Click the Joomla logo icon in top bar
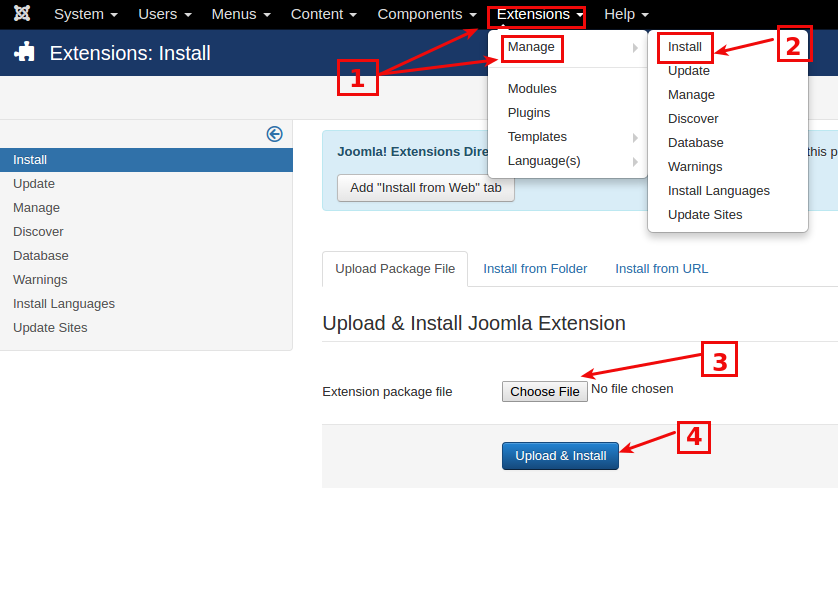This screenshot has width=838, height=592. click(22, 13)
